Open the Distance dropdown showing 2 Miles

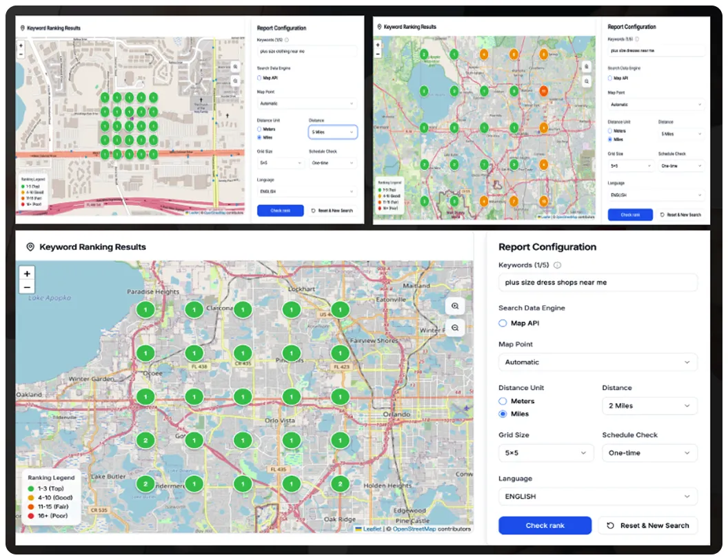coord(649,406)
